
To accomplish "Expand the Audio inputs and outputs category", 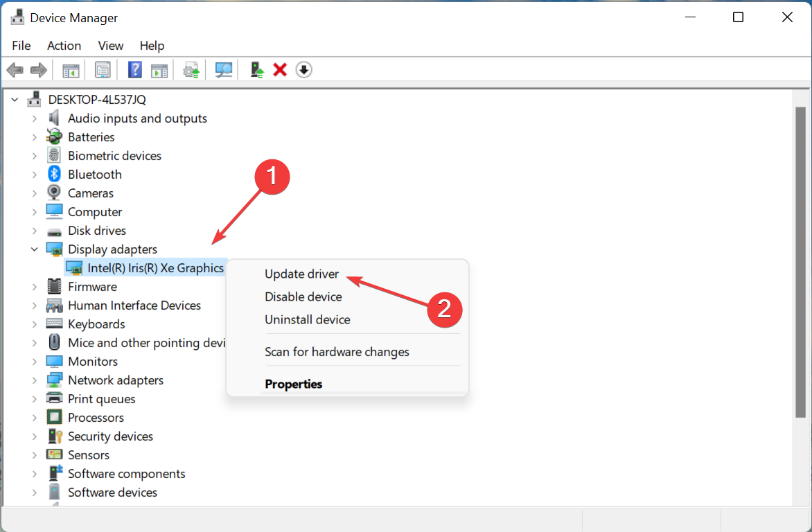I will point(35,118).
